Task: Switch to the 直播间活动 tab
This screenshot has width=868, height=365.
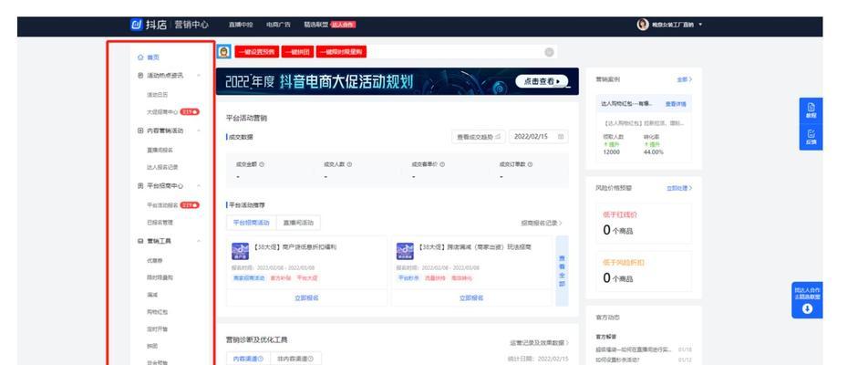Action: click(x=298, y=223)
